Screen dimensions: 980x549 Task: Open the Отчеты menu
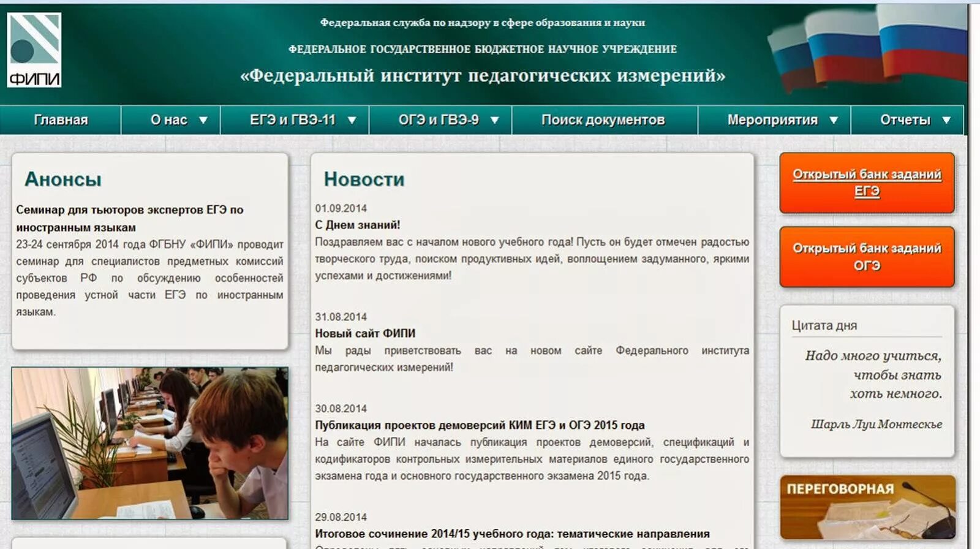905,120
